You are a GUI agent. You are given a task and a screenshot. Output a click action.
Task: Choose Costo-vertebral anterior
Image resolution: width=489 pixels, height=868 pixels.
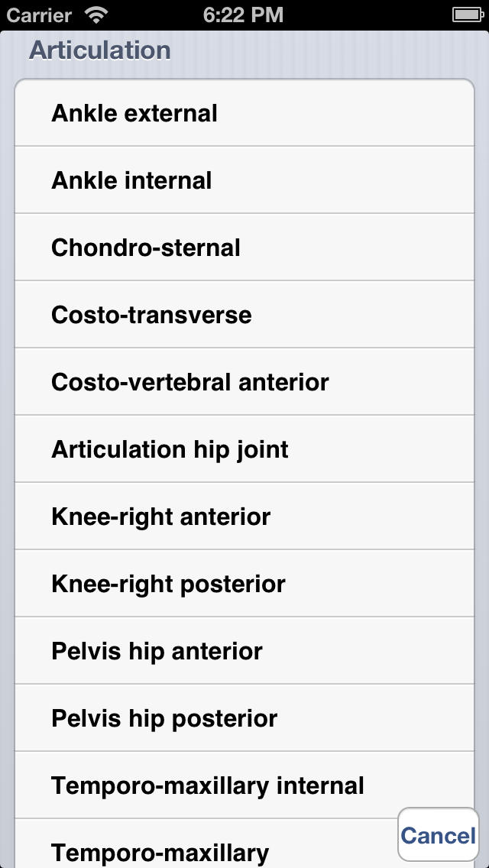244,383
